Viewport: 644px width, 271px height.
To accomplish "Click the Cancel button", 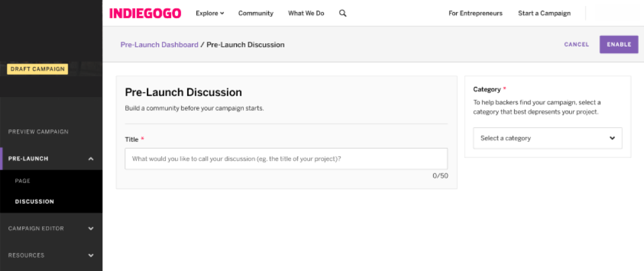I will point(576,44).
